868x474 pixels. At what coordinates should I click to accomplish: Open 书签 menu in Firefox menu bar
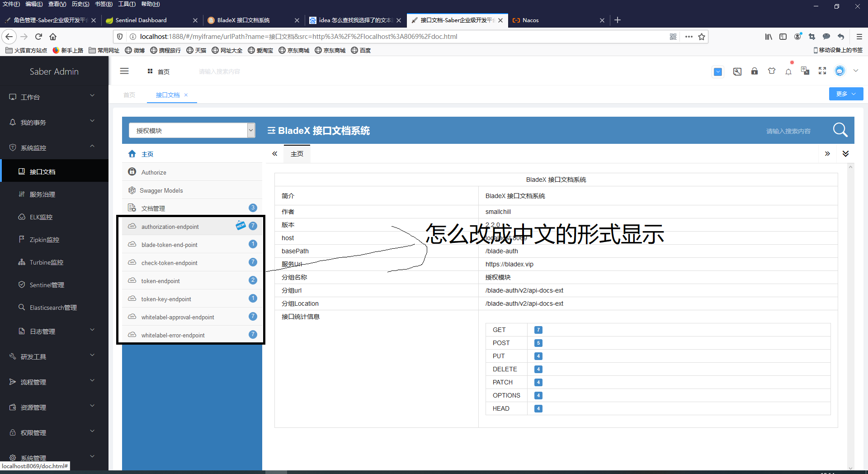104,4
